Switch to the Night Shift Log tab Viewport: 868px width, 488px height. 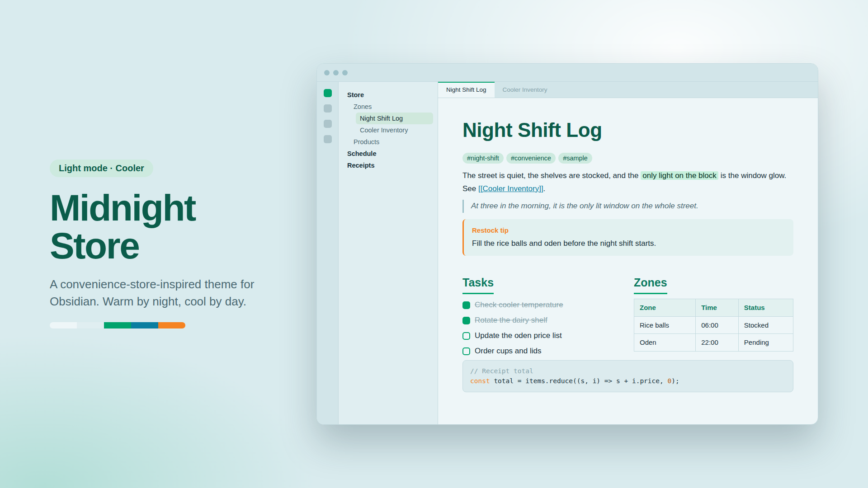click(x=466, y=90)
